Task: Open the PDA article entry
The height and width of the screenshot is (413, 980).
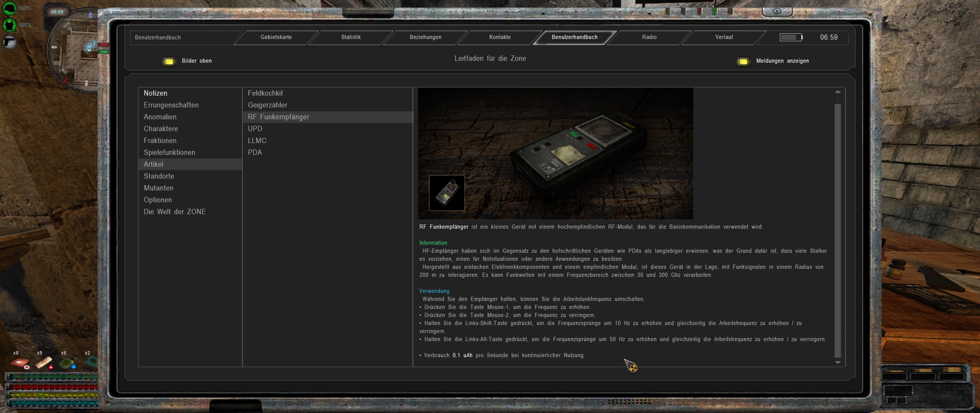Action: [255, 153]
